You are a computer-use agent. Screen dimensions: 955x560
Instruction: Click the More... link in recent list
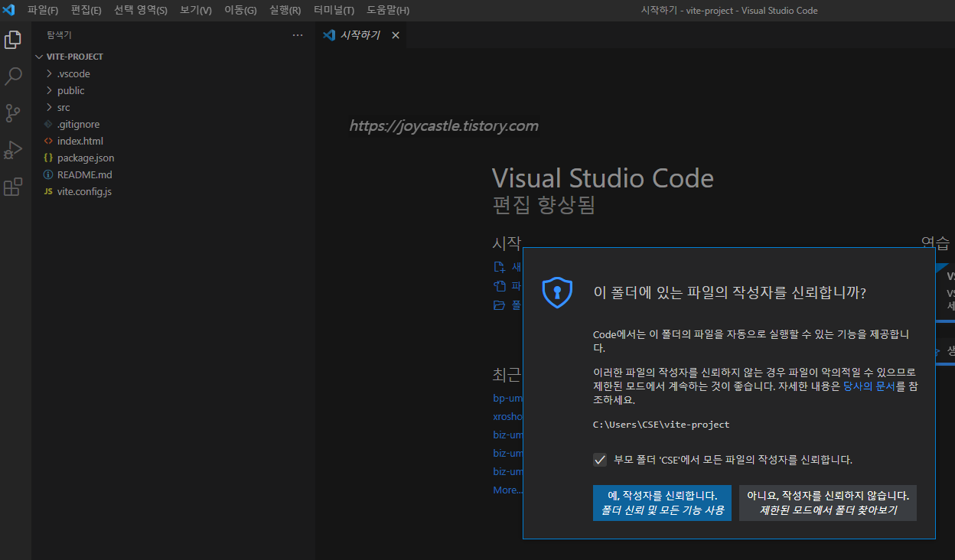(x=507, y=490)
